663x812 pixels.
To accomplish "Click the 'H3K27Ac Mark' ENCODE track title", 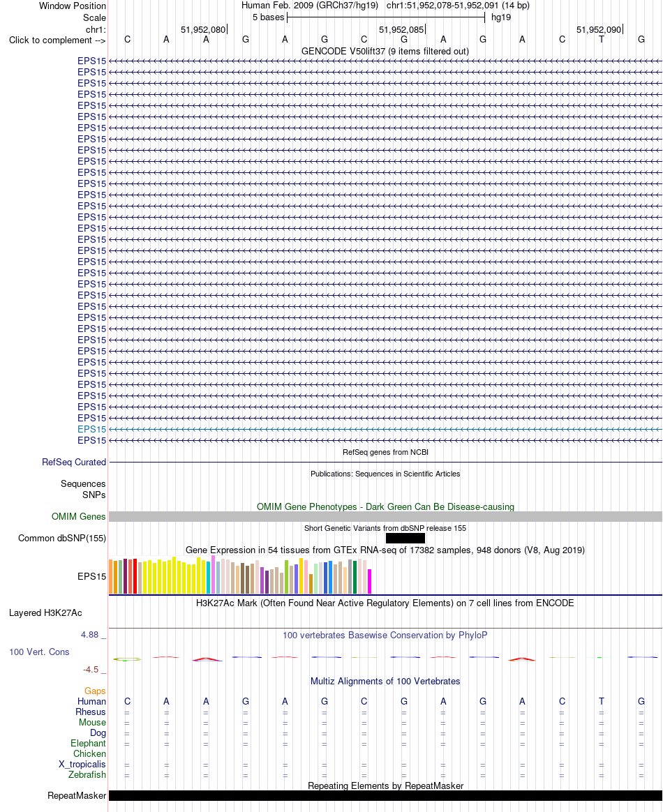I will [x=385, y=603].
